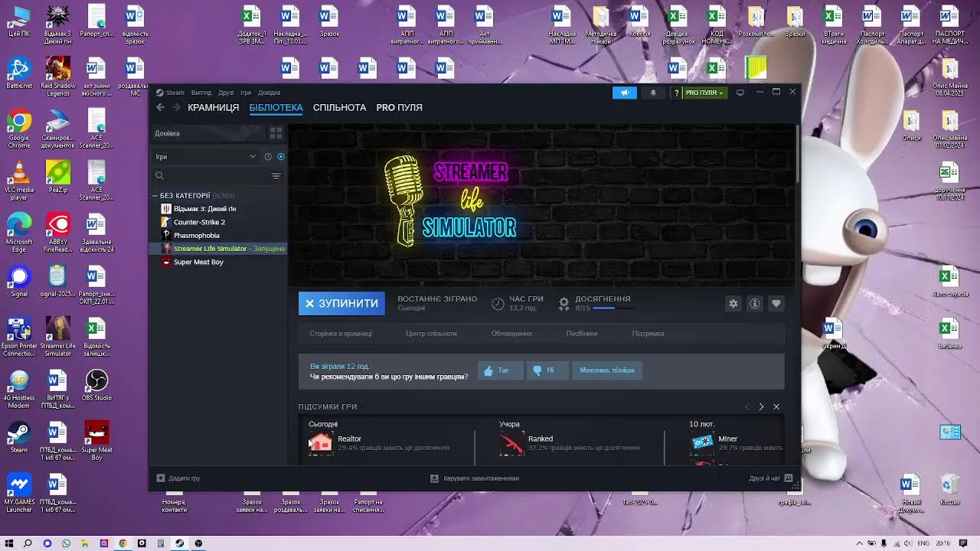The height and width of the screenshot is (551, 980).
Task: Open Microsoft Edge desktop shortcut
Action: (19, 233)
